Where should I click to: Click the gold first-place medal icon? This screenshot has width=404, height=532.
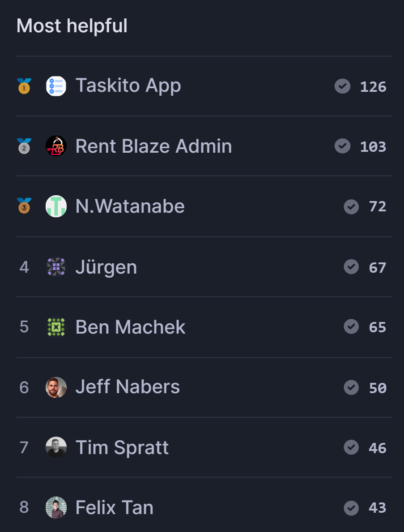point(24,86)
